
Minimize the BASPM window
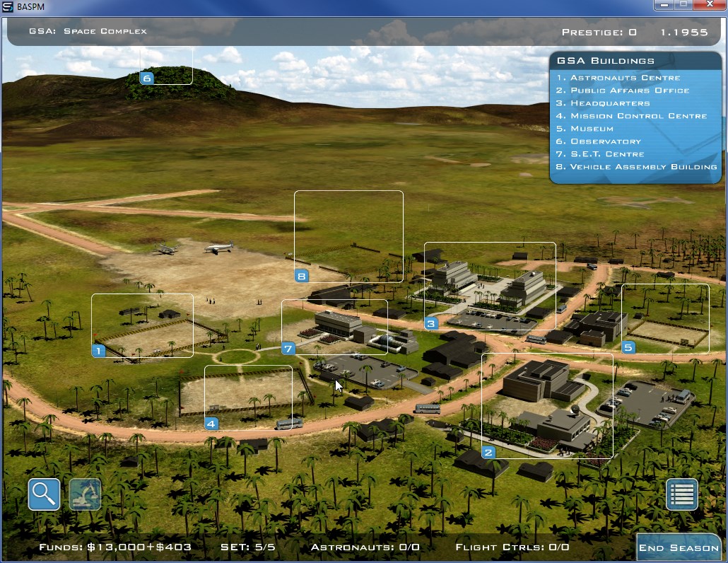[664, 5]
